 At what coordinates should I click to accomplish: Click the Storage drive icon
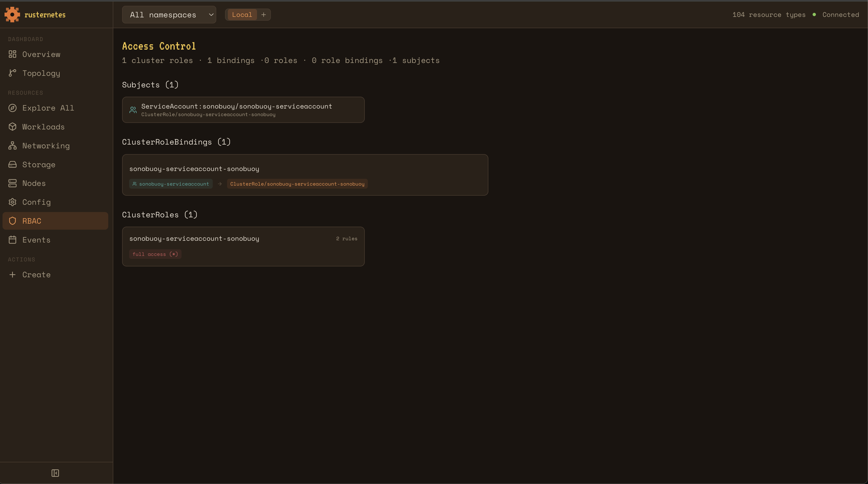(x=13, y=164)
